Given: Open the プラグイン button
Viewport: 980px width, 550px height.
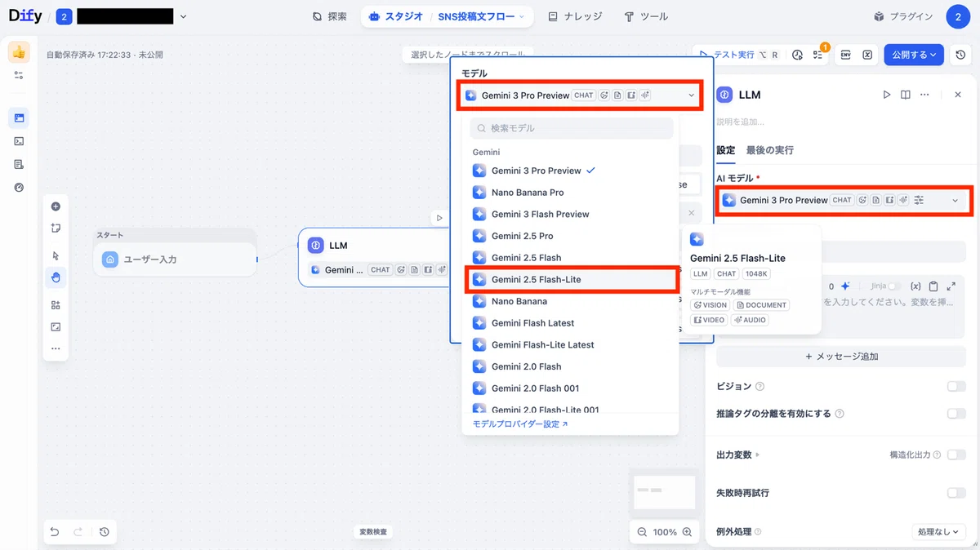Looking at the screenshot, I should tap(902, 16).
